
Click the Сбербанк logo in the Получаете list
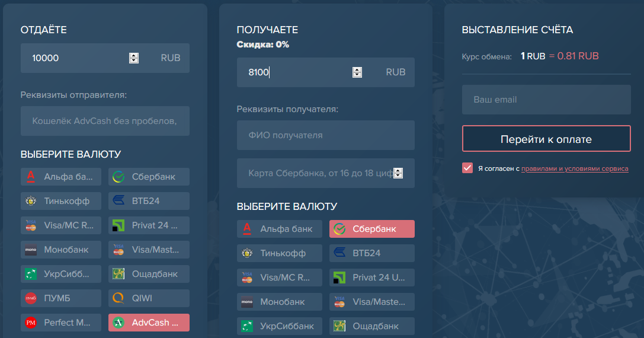pyautogui.click(x=339, y=229)
